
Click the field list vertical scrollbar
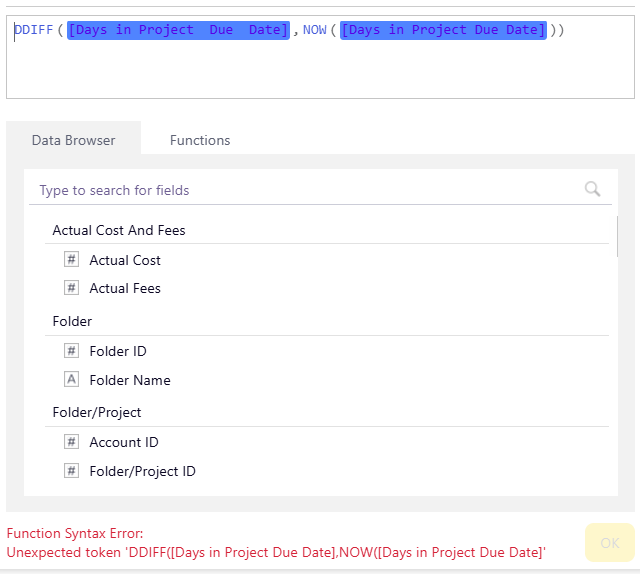[617, 237]
